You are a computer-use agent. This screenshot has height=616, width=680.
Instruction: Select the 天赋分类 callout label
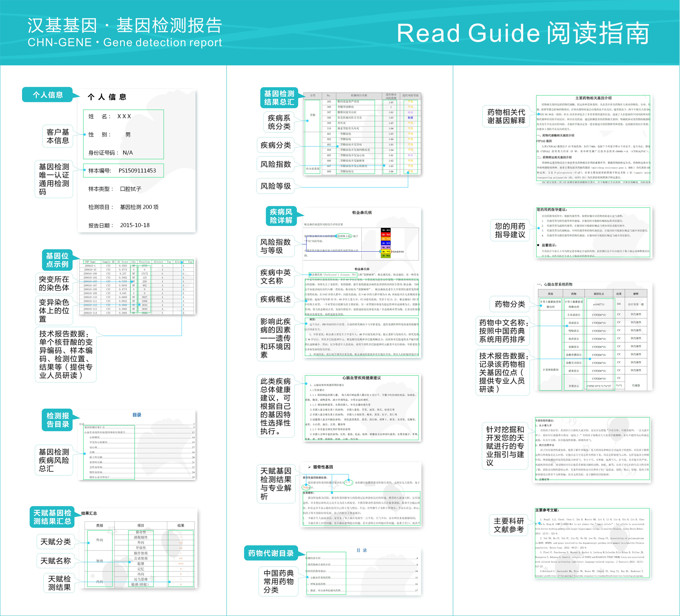click(x=55, y=542)
